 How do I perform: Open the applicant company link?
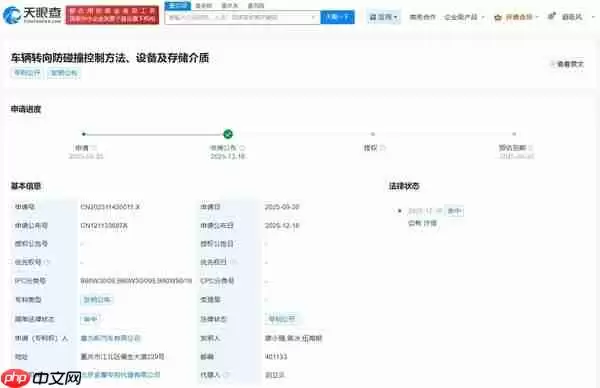point(110,338)
